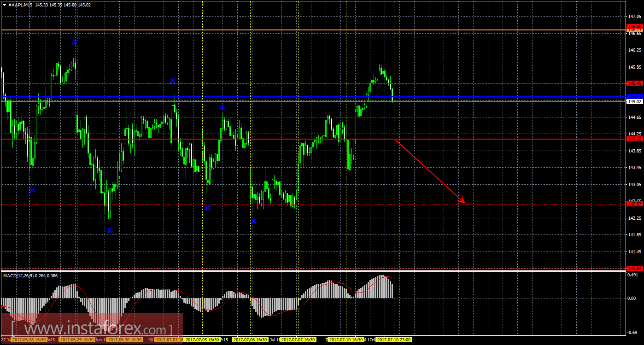Select the orange 146.73 price level tag
644x345 pixels.
point(634,30)
